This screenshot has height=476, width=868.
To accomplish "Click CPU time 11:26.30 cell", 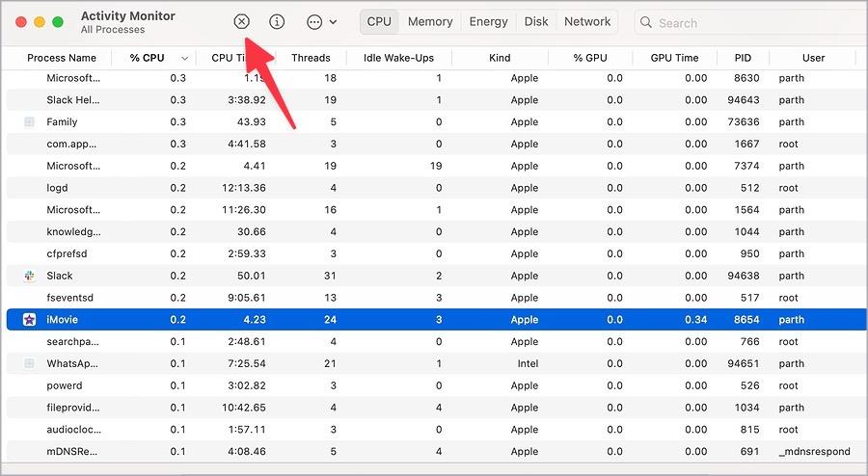I will tap(244, 209).
